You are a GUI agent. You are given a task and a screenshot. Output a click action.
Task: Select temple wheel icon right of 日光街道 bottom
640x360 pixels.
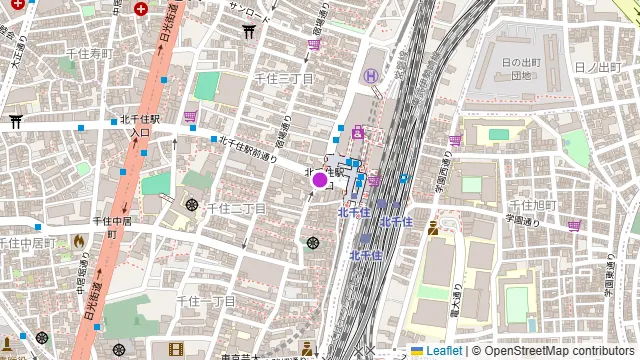point(119,350)
